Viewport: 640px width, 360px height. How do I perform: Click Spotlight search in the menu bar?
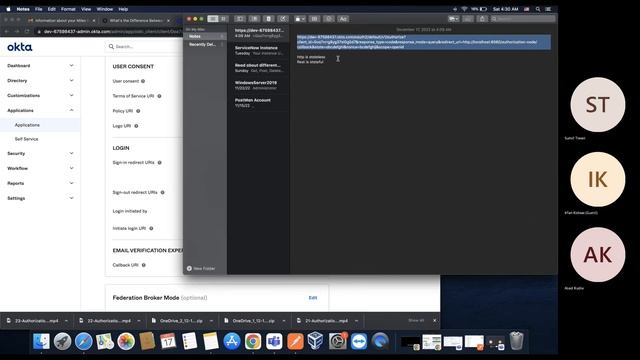pos(538,9)
